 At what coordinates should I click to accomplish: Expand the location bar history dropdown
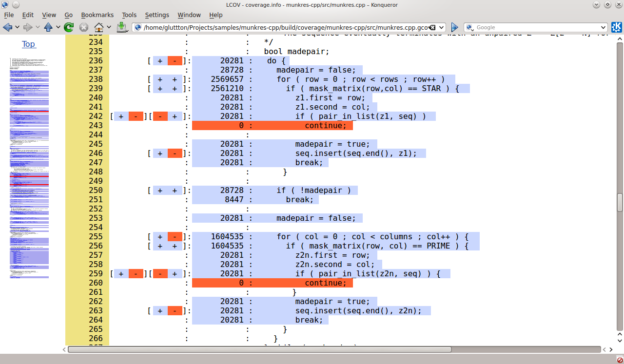coord(440,28)
